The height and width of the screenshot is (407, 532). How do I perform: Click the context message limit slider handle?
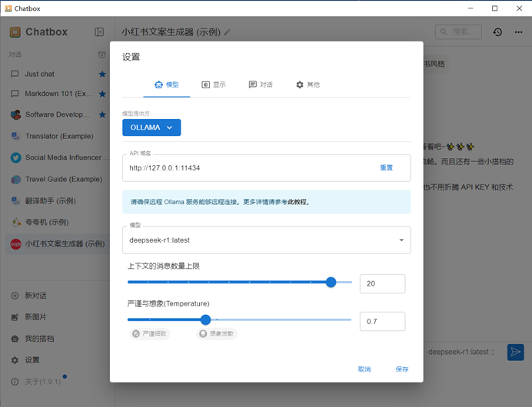(331, 282)
